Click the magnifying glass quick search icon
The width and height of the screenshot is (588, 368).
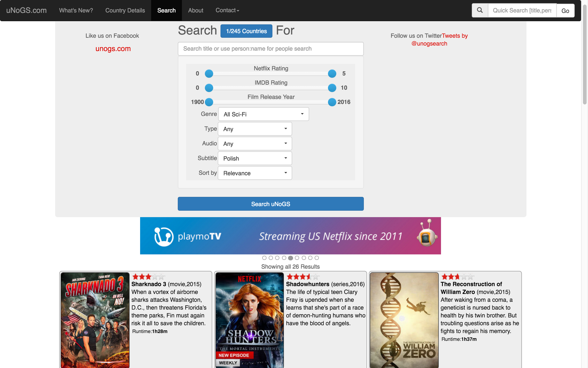(x=480, y=10)
